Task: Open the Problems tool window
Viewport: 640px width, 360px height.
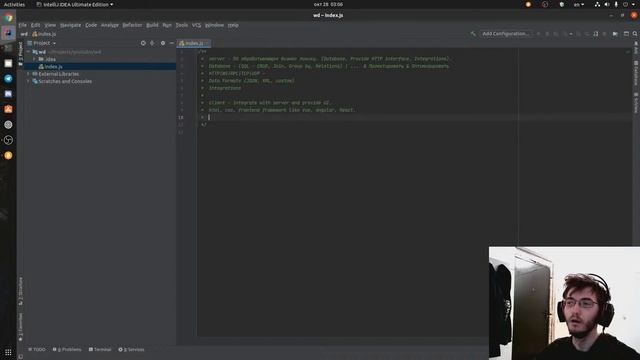Action: 67,349
